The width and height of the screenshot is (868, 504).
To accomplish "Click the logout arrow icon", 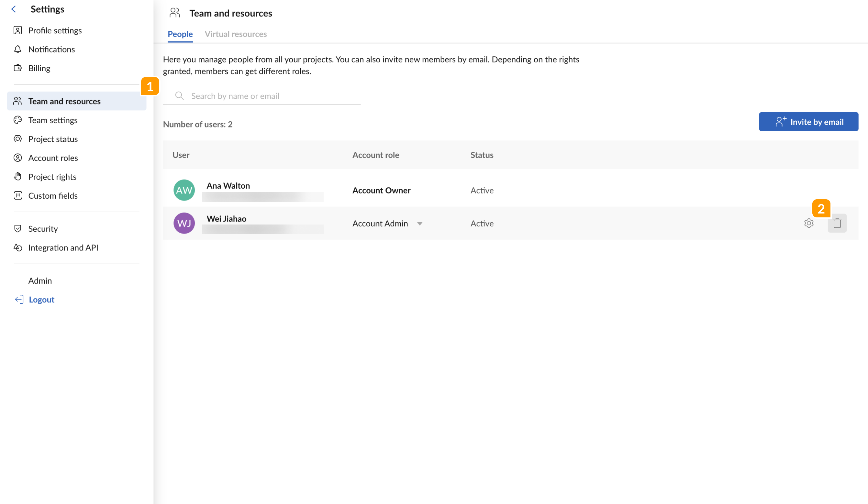I will coord(19,299).
